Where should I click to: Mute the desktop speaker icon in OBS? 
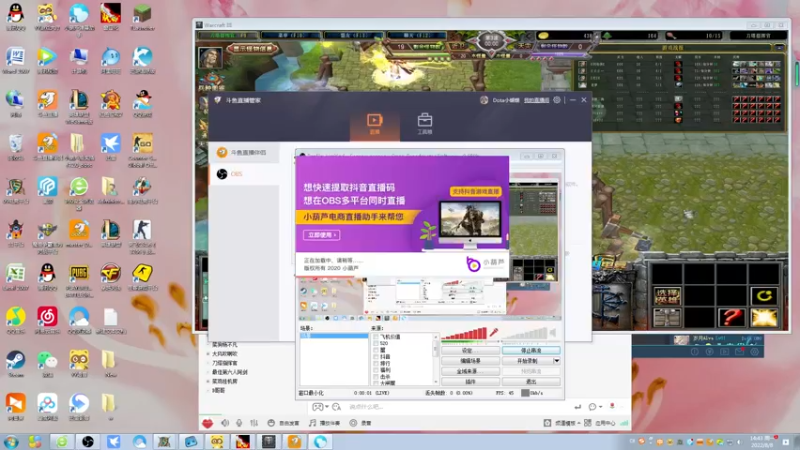(553, 333)
